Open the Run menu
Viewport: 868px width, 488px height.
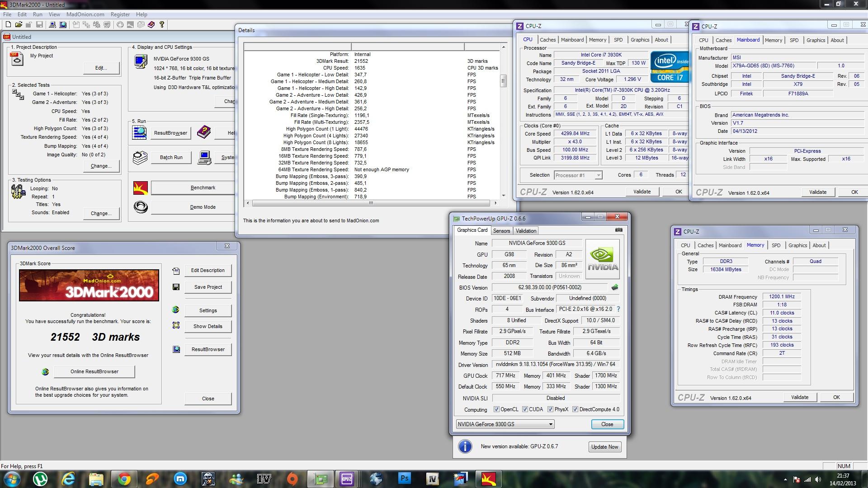[38, 14]
